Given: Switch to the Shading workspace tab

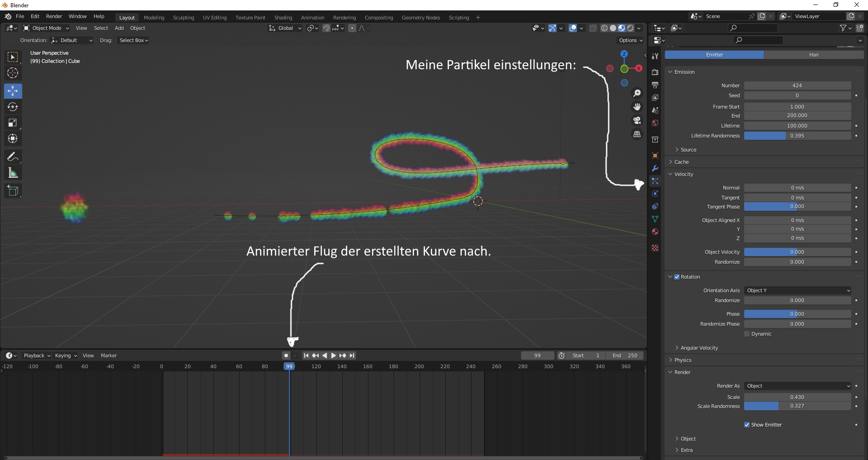Looking at the screenshot, I should pyautogui.click(x=283, y=18).
